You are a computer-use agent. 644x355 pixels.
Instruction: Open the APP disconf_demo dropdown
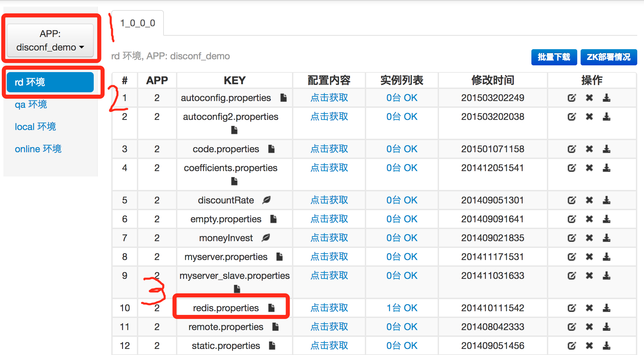tap(50, 40)
